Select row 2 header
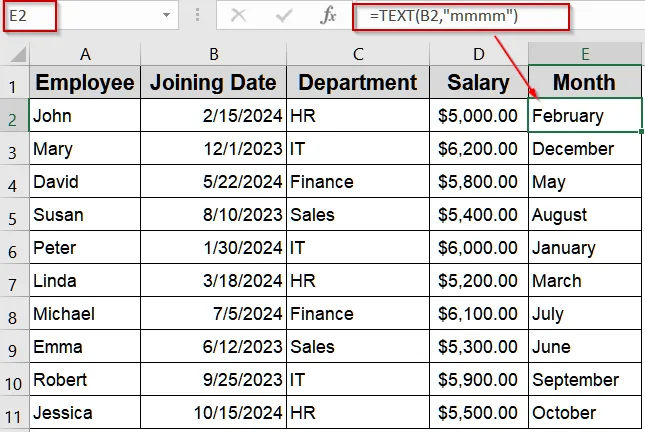Image resolution: width=645 pixels, height=432 pixels. 14,116
